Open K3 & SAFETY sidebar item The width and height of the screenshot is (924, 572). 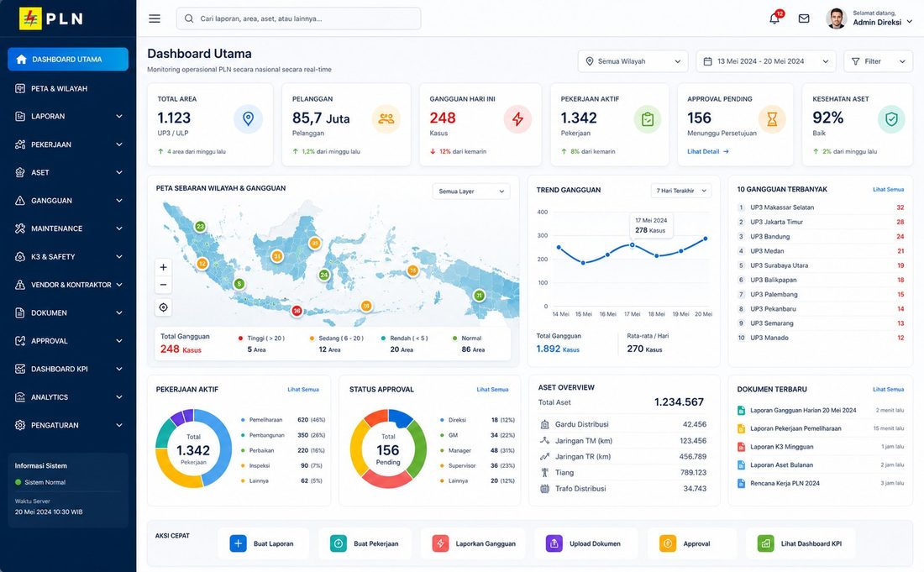[x=68, y=257]
